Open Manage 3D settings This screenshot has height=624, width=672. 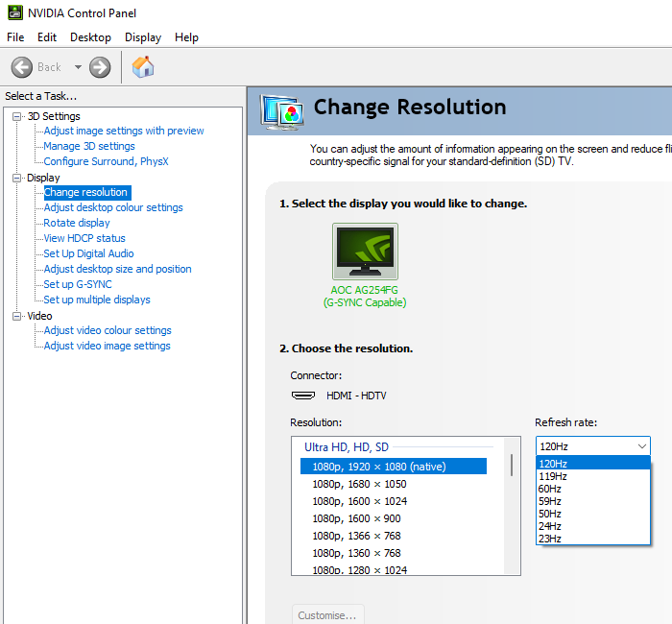point(89,146)
